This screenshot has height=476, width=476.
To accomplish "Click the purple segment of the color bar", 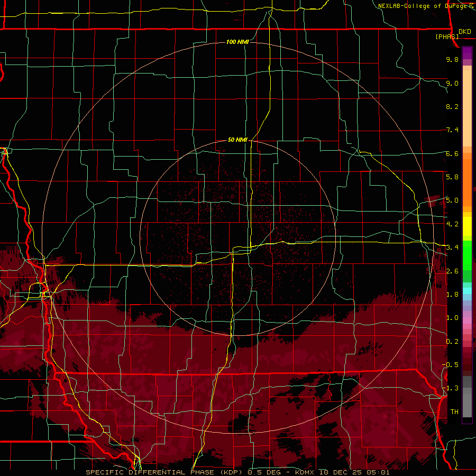I will 467,53.
